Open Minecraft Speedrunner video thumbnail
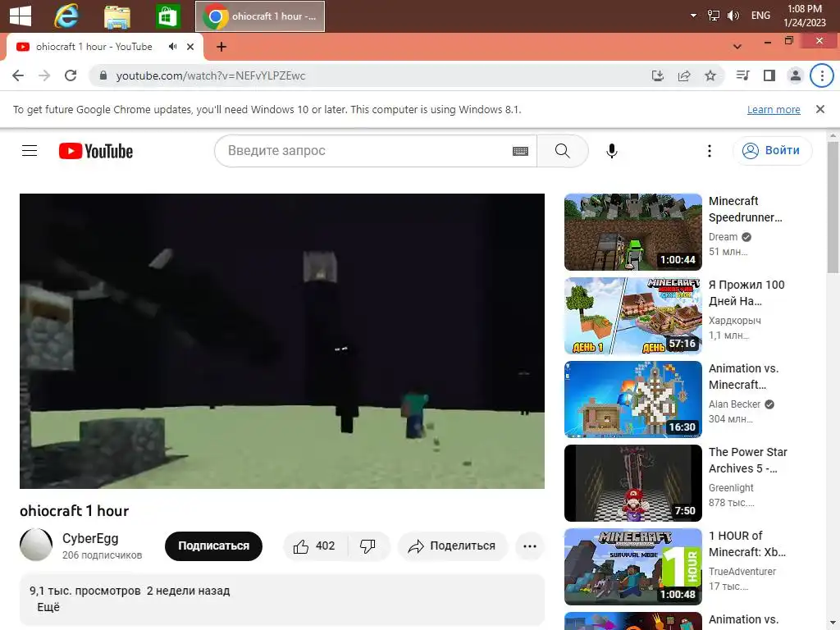This screenshot has width=840, height=630. point(632,232)
